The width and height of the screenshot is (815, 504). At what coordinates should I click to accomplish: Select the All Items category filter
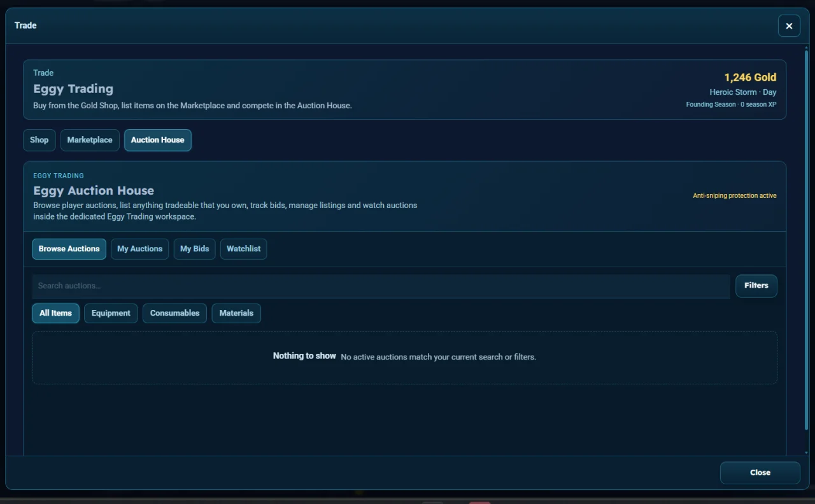[56, 313]
